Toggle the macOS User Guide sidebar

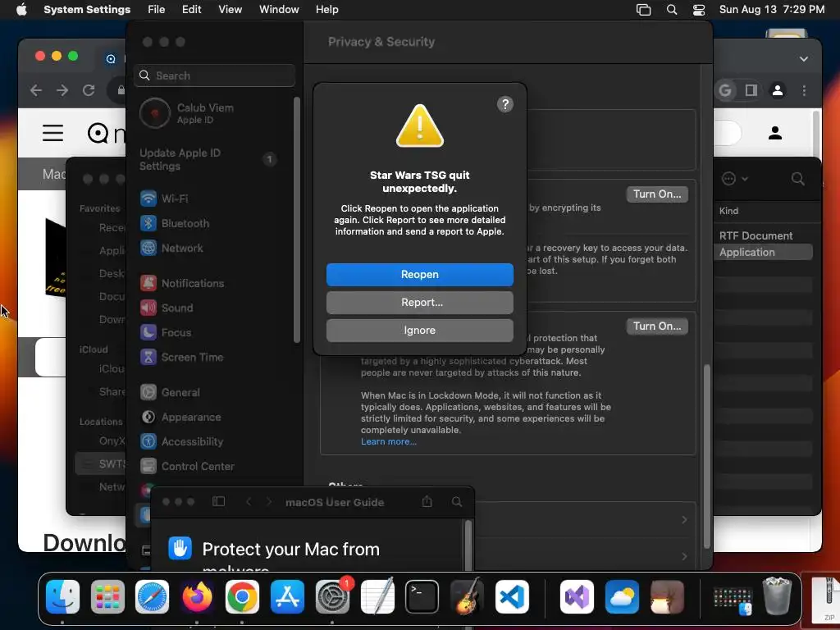(x=218, y=502)
